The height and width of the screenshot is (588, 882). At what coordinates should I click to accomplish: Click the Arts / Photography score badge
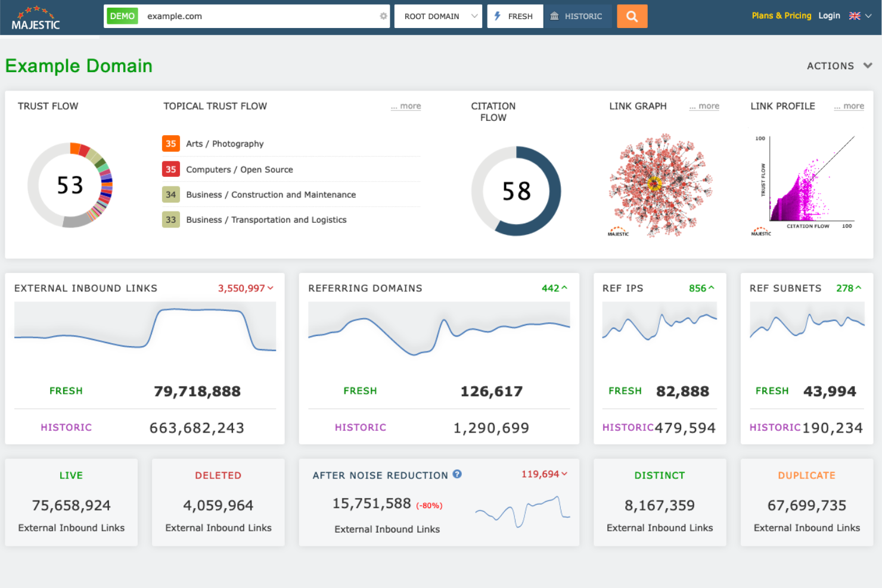click(171, 143)
